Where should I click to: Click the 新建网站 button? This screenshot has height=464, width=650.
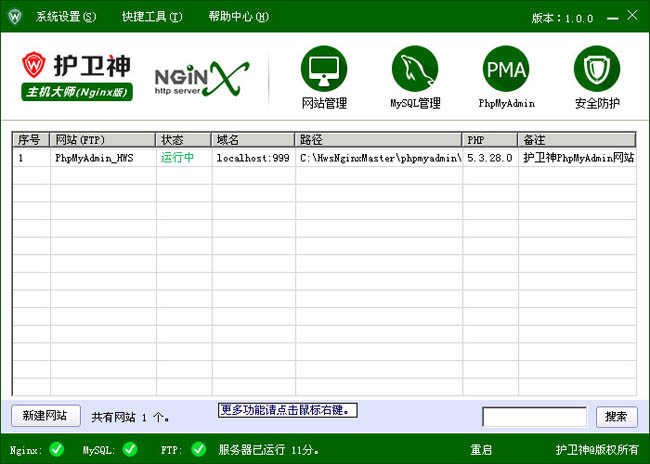click(x=46, y=415)
